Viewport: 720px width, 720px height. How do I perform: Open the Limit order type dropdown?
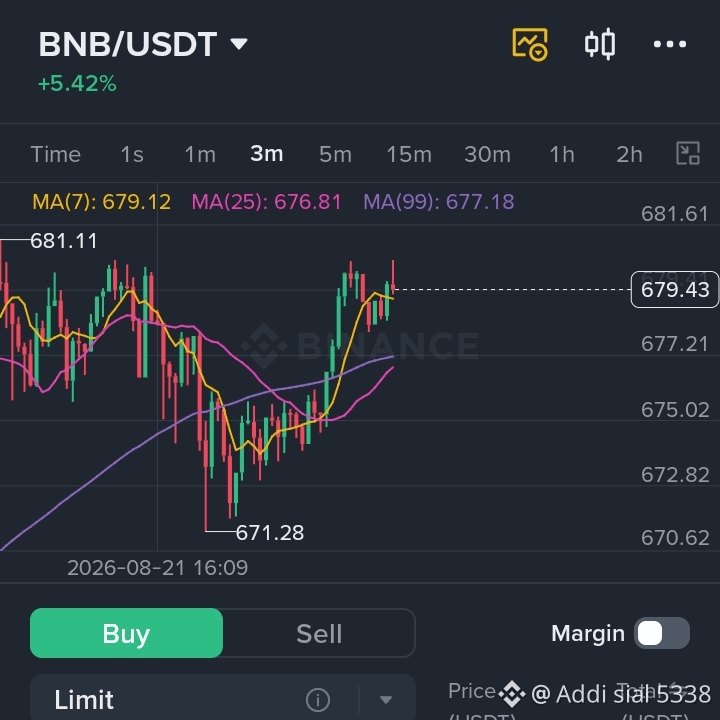pyautogui.click(x=223, y=699)
